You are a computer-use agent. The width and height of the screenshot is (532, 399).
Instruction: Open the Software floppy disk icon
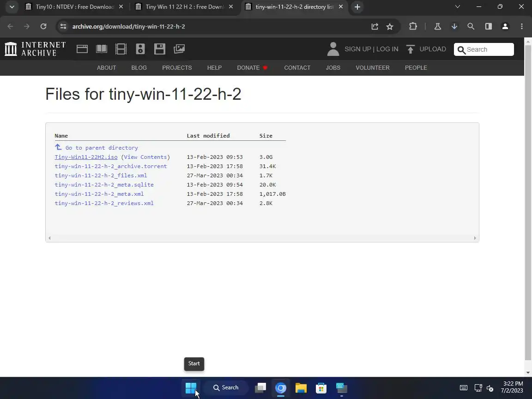(159, 49)
